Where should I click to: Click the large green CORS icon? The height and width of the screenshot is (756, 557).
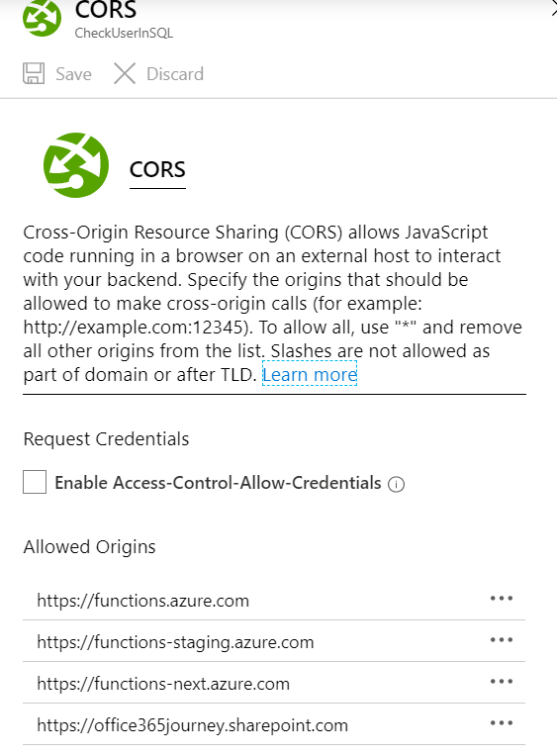coord(76,165)
